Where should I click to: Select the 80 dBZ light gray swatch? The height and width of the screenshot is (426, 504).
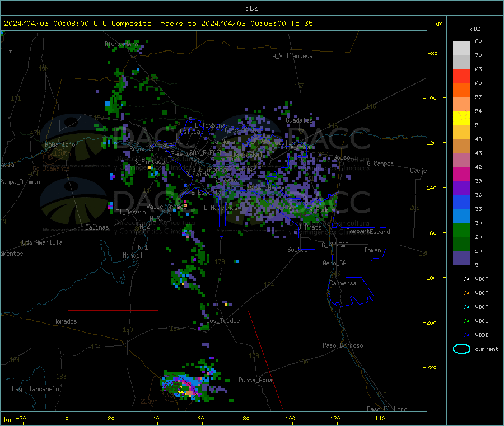click(x=461, y=48)
